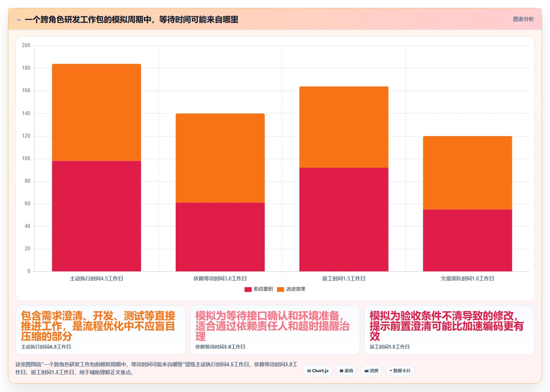
Task: Click the y-axis value 60
Action: [27, 204]
